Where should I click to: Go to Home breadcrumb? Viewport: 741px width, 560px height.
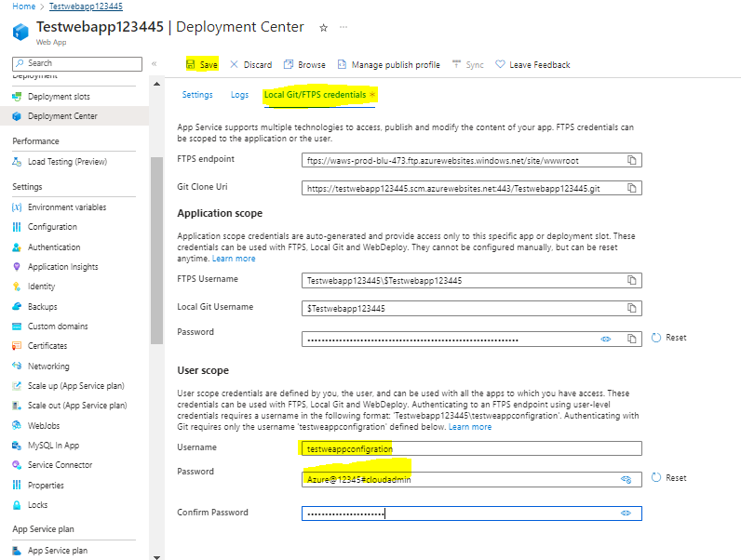click(23, 7)
